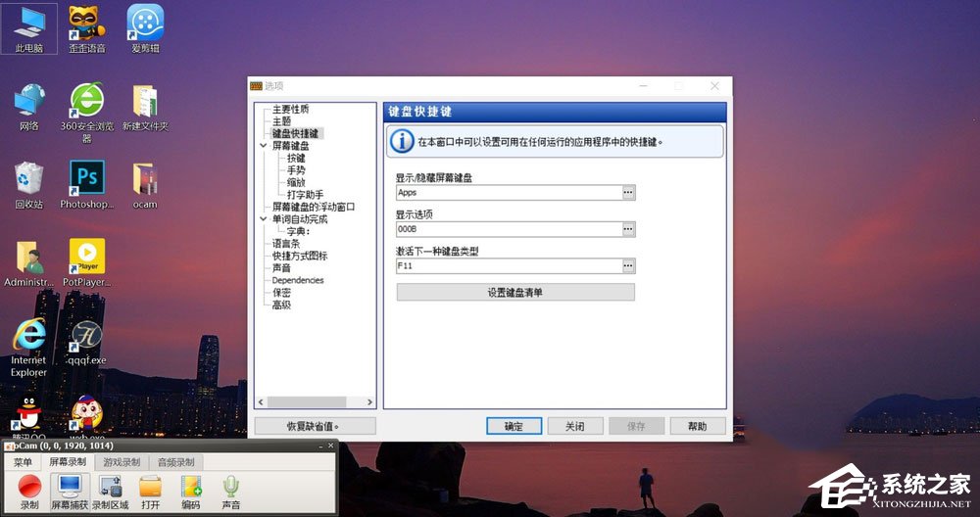
Task: Select 键盘快捷键 in options tree
Action: point(295,133)
